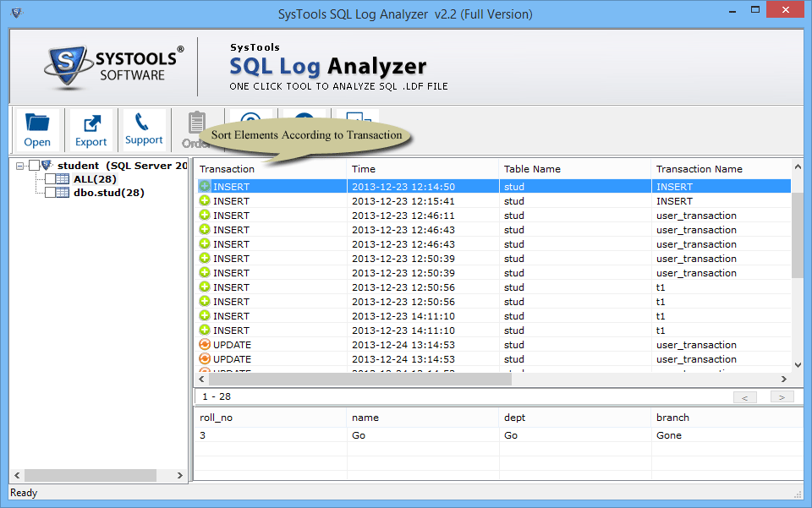Click the green plus icon of the 12:15:41 row
Viewport: 812px width, 508px height.
(x=205, y=200)
